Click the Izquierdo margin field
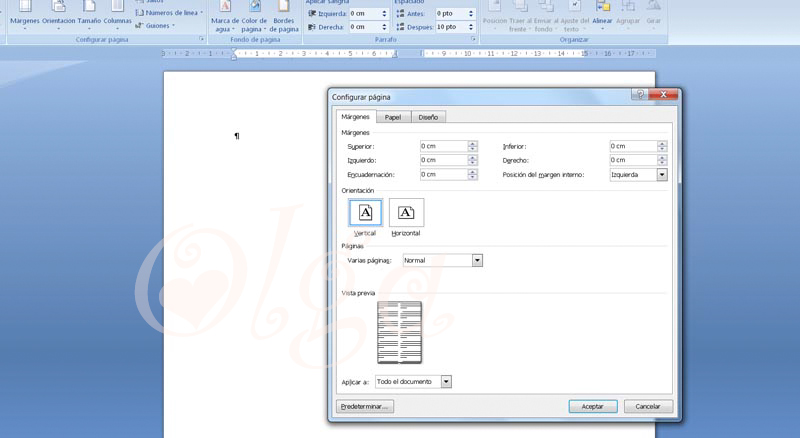Screen dimensions: 800x438 pyautogui.click(x=443, y=160)
